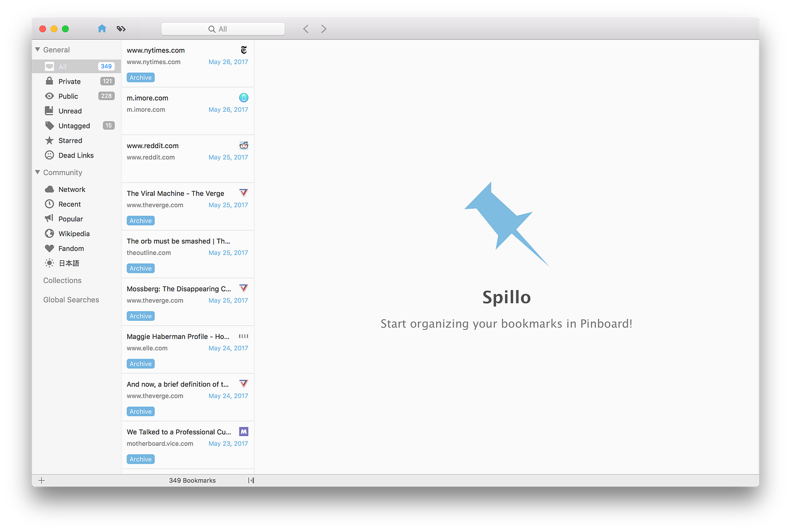Click the New York Times favicon
This screenshot has height=532, width=791.
[244, 50]
